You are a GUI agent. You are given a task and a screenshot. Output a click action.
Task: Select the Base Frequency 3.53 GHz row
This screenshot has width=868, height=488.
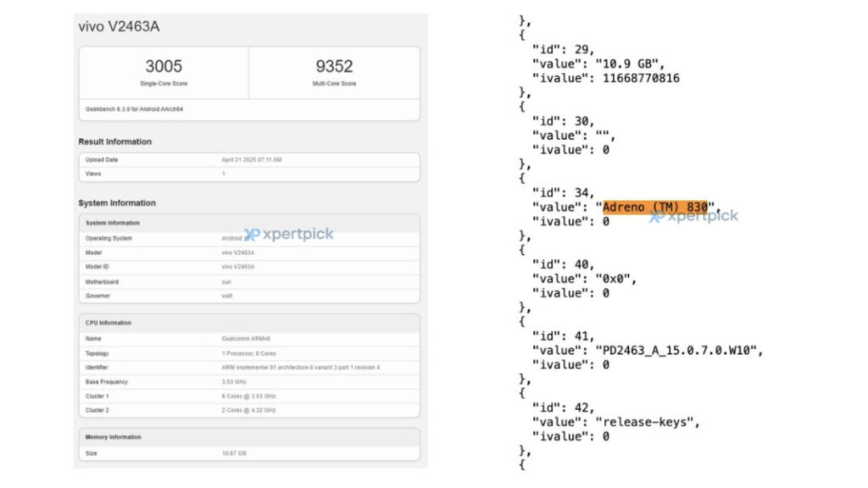point(249,382)
